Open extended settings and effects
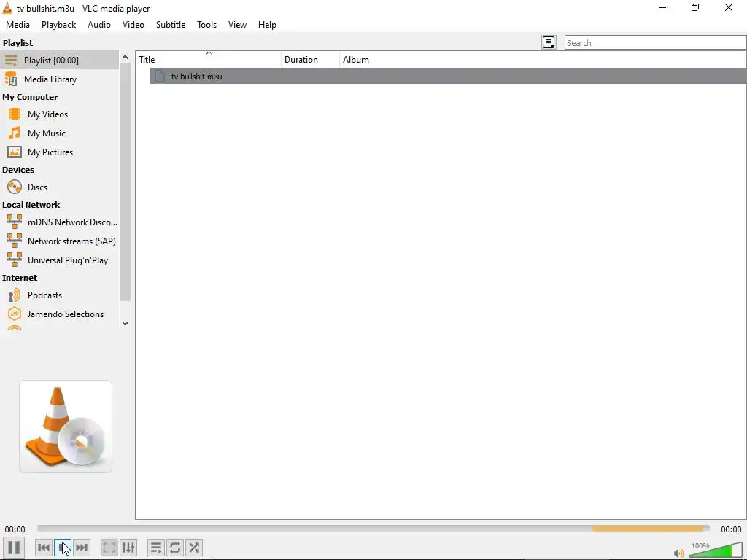The image size is (747, 560). [128, 548]
